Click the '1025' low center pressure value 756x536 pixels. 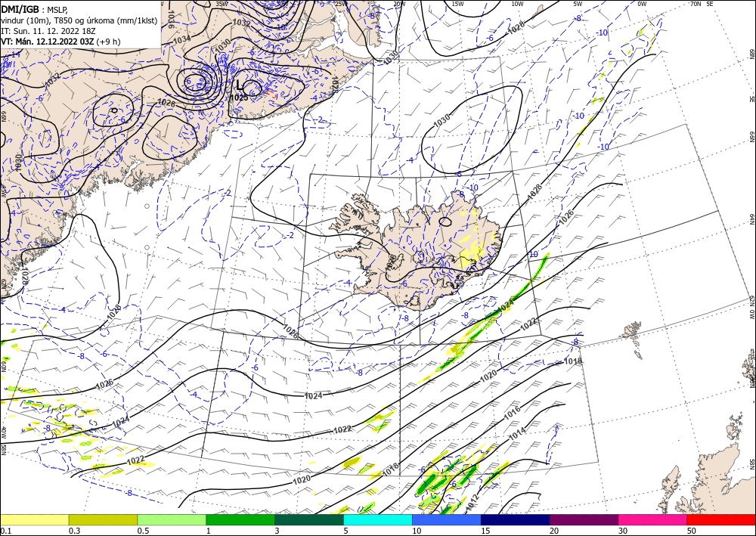click(239, 98)
